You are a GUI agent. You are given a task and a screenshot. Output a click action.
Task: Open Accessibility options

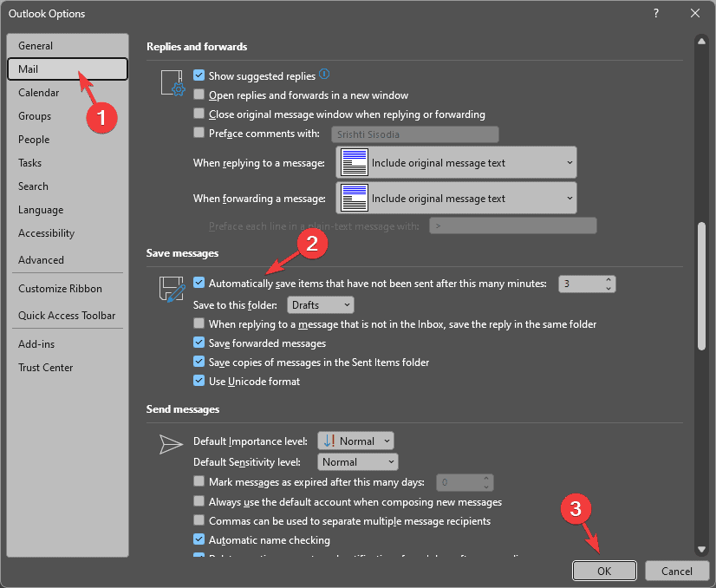coord(68,233)
